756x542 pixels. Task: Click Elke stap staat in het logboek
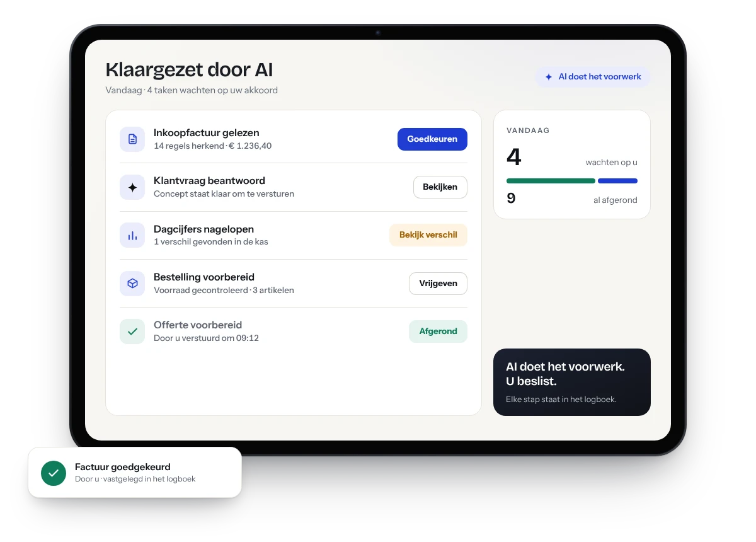[561, 399]
